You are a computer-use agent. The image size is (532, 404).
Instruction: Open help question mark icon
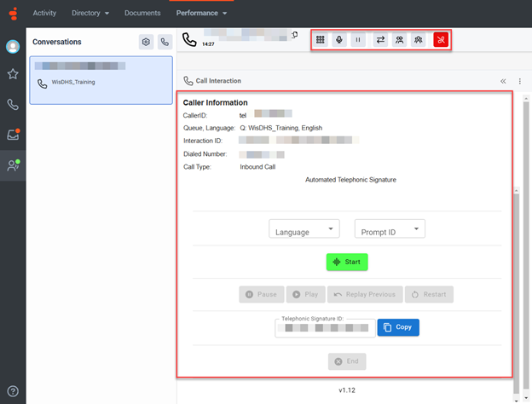pyautogui.click(x=13, y=392)
